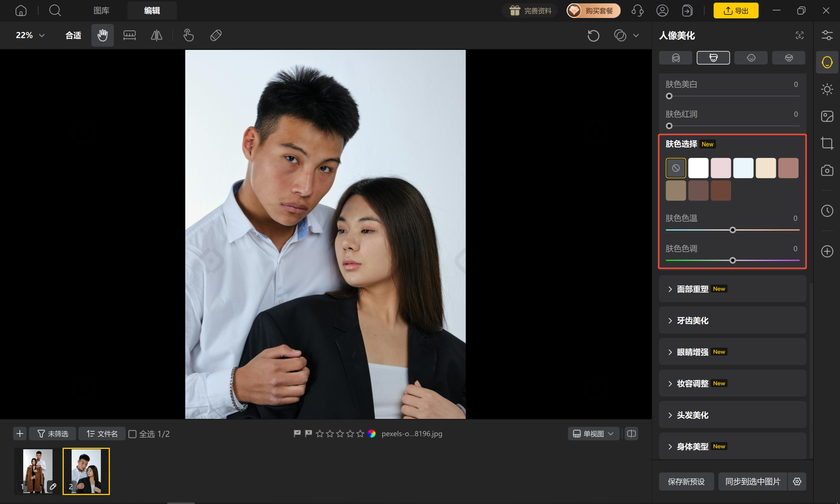The height and width of the screenshot is (504, 840).
Task: Choose the white skin tone swatch
Action: point(698,168)
